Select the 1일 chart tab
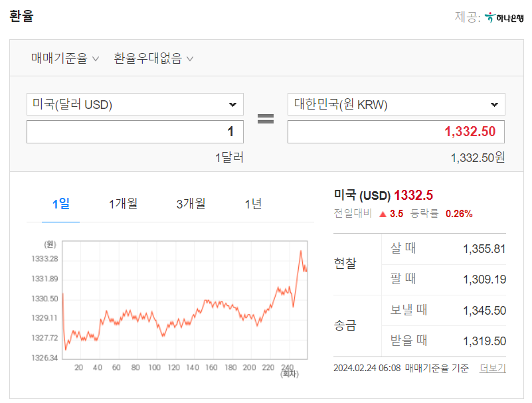Viewport: 532px width, 403px height. (x=60, y=204)
